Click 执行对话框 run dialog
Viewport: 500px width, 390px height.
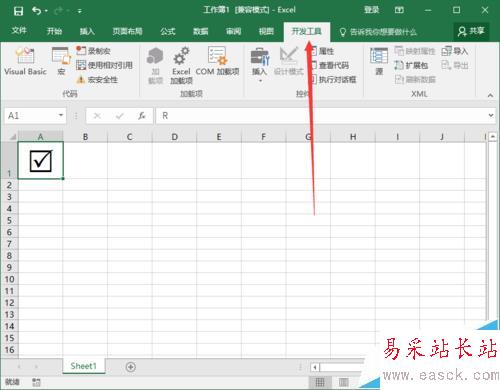(333, 79)
